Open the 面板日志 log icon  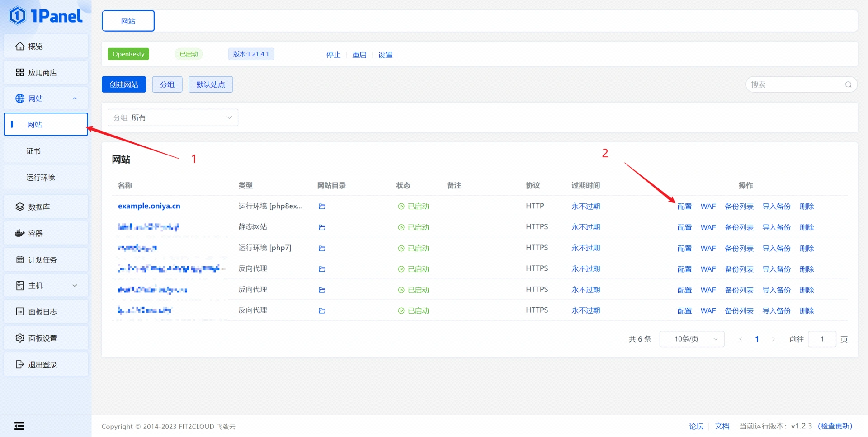tap(20, 311)
